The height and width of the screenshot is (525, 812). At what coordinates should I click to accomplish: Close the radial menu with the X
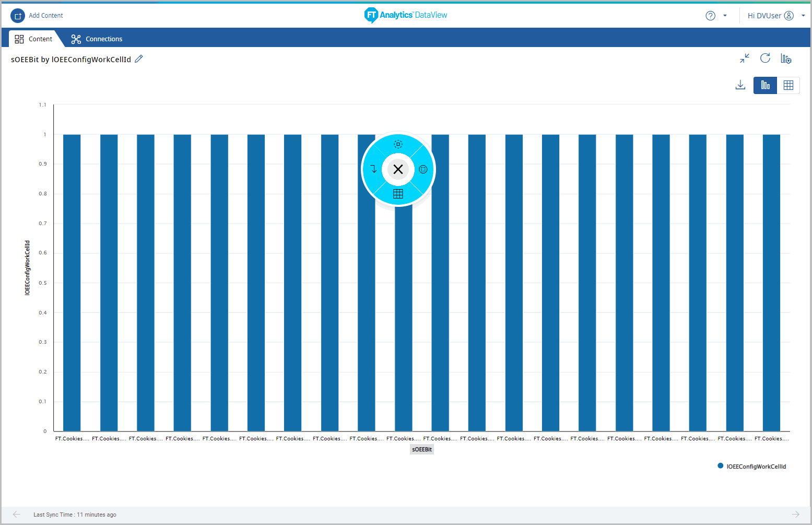point(398,169)
